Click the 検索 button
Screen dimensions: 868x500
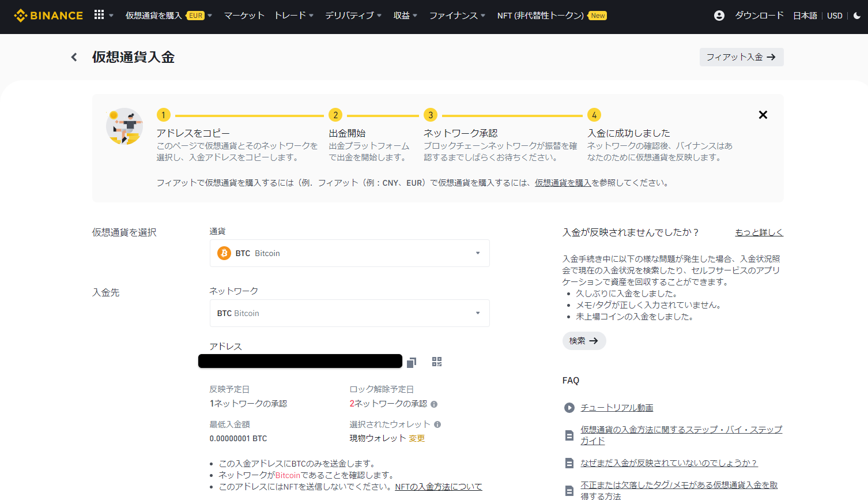click(x=584, y=341)
